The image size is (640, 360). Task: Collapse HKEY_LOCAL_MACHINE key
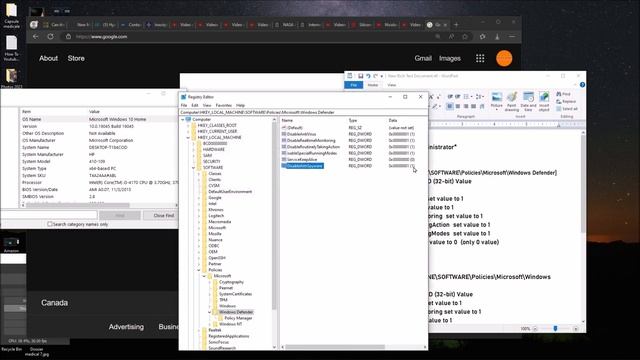(x=189, y=138)
